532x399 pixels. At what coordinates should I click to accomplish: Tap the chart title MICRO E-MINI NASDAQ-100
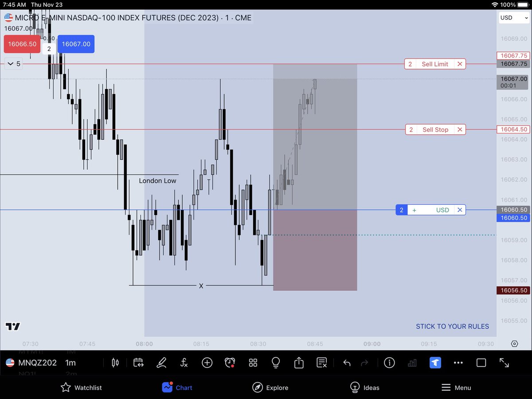[x=133, y=18]
